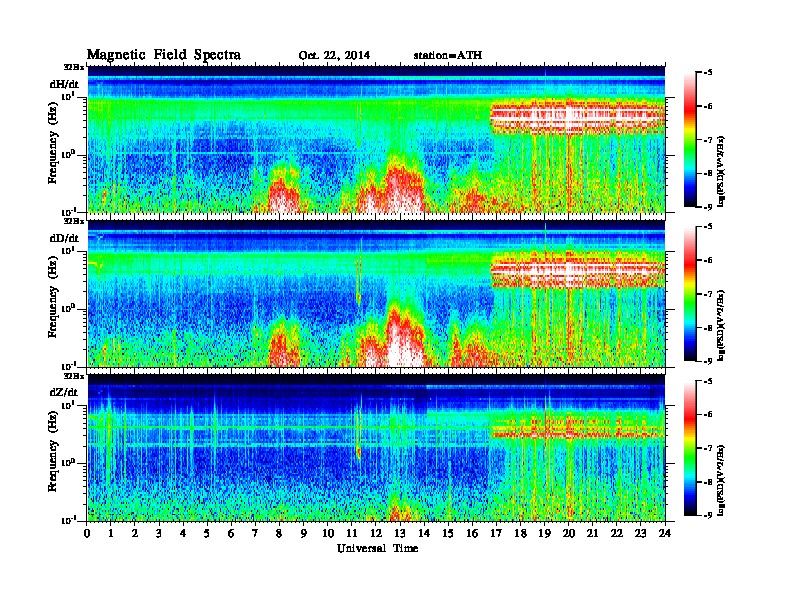Click hour 7 on the time axis
This screenshot has width=792, height=612.
pyautogui.click(x=255, y=533)
